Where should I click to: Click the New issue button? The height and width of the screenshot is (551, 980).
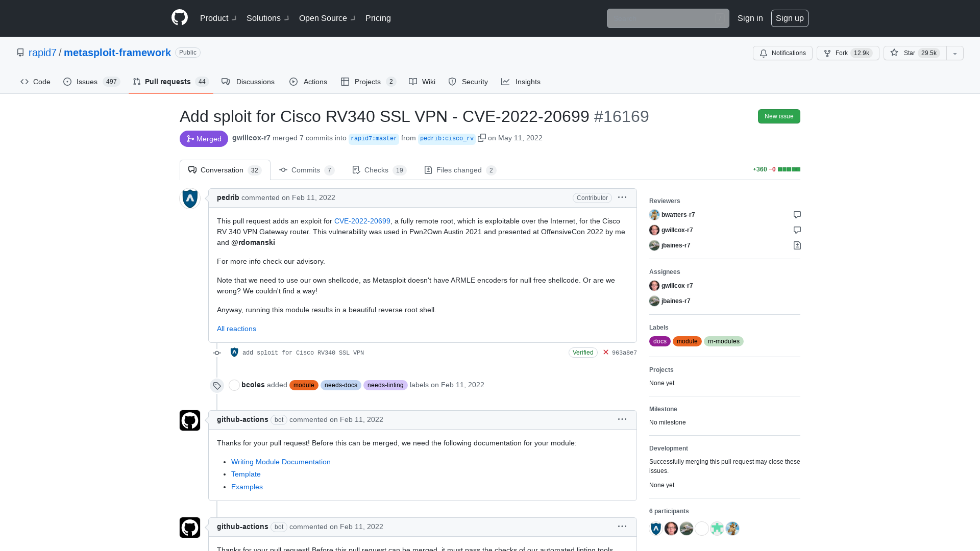pos(779,116)
